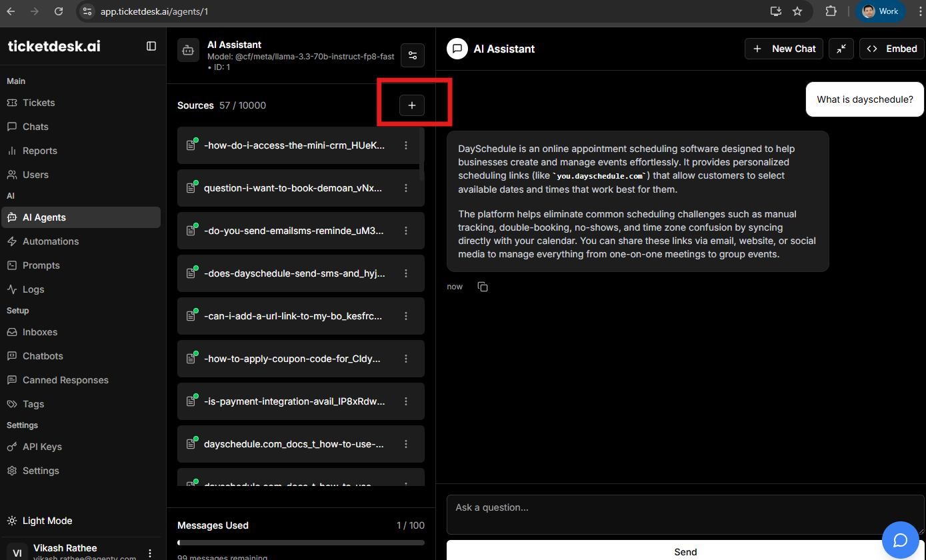
Task: Click the plus button to add source
Action: point(411,105)
